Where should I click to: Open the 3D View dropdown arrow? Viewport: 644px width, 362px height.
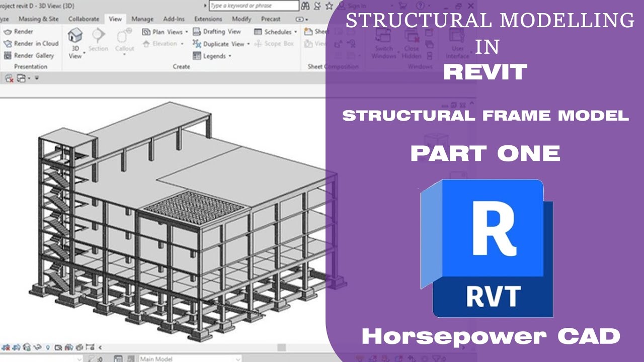coord(84,52)
